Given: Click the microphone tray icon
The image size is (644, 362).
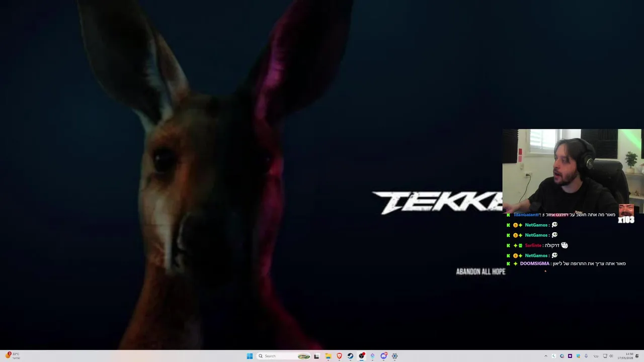Looking at the screenshot, I should click(x=586, y=356).
